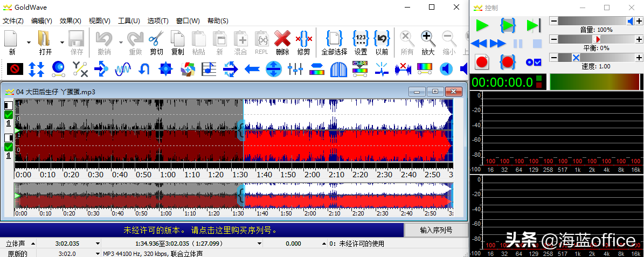
Task: Click the Enter Serial Number (输入序列号) button
Action: [x=436, y=230]
